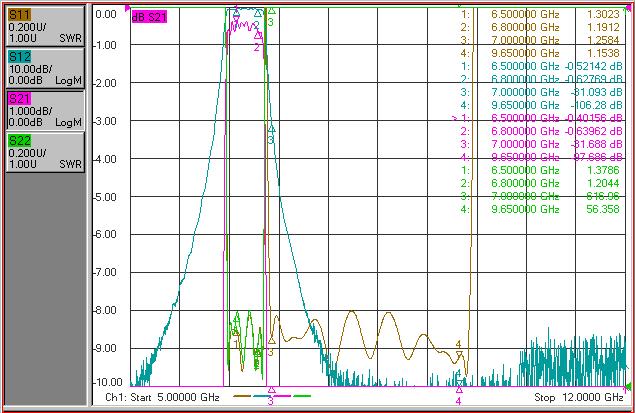Screen dimensions: 635x413
Task: Click the magenta 'dB S21' trace label
Action: tap(149, 17)
